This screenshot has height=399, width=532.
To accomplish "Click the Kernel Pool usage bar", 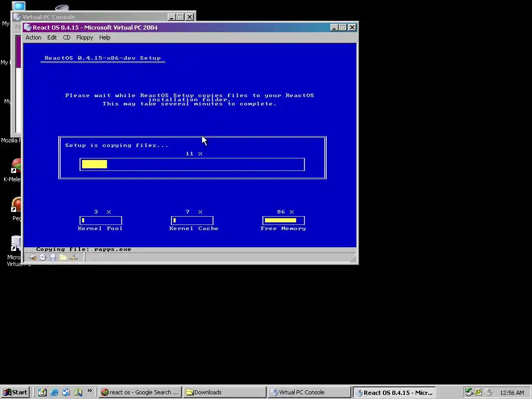I will 100,220.
